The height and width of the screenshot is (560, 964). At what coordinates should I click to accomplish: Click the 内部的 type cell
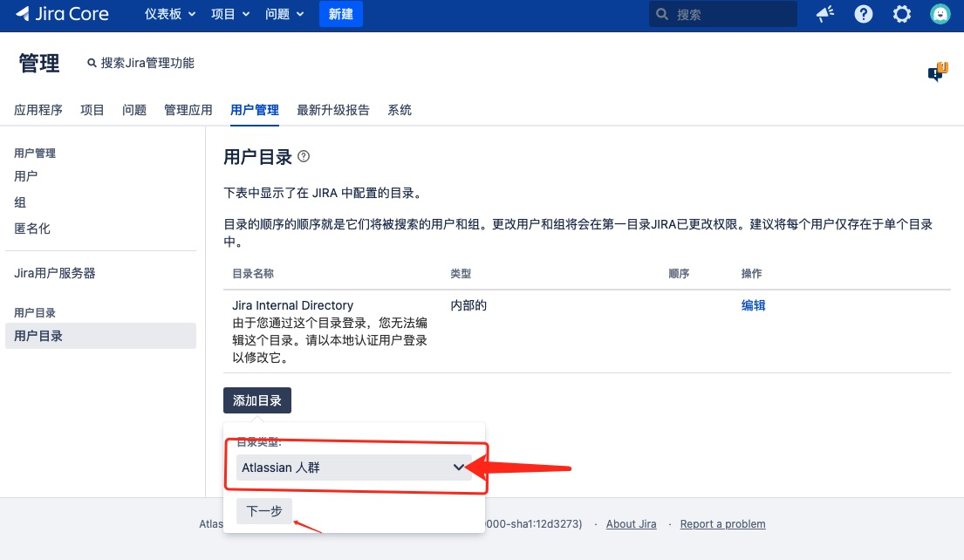[x=468, y=305]
